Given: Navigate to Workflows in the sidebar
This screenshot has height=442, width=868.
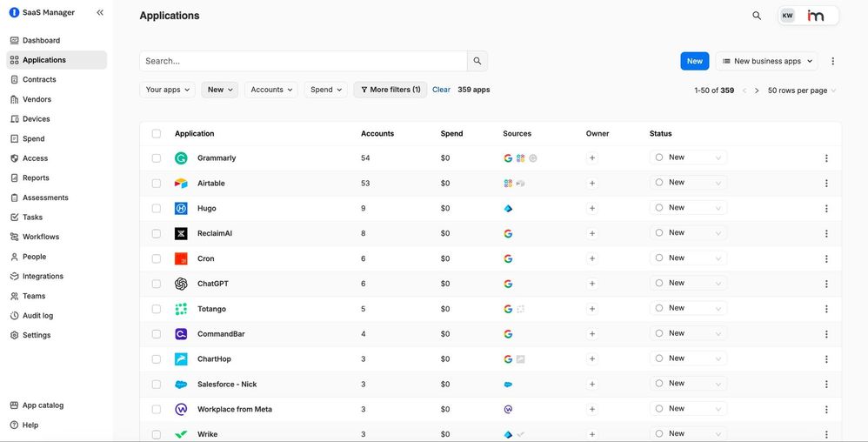Looking at the screenshot, I should [x=41, y=237].
